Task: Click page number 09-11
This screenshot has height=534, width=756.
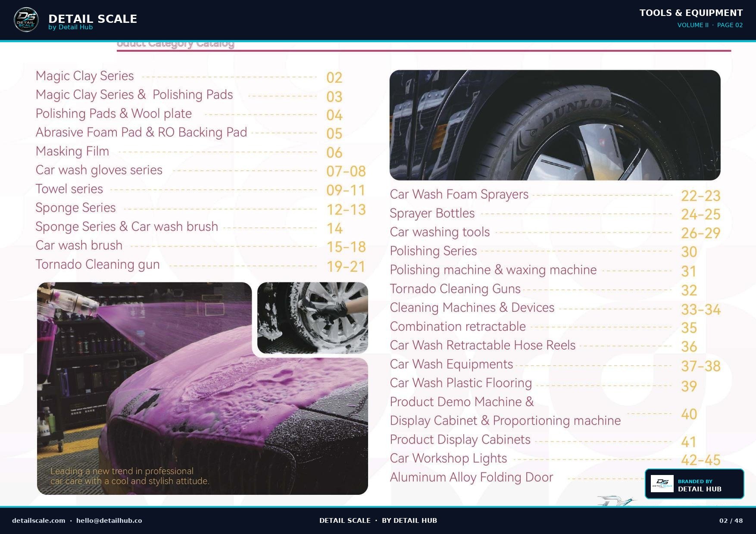Action: pyautogui.click(x=346, y=190)
